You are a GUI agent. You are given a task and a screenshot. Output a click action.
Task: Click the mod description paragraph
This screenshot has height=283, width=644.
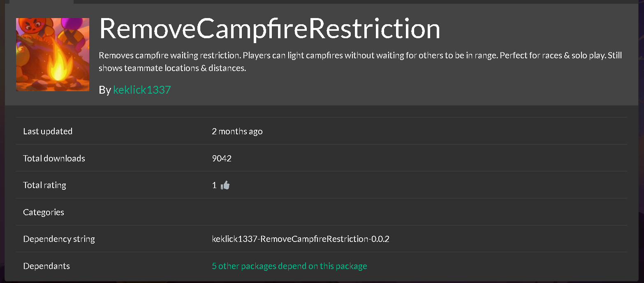tap(360, 62)
